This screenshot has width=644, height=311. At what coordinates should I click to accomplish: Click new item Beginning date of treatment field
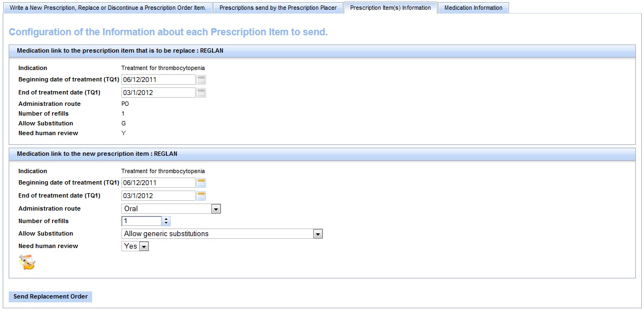[158, 183]
